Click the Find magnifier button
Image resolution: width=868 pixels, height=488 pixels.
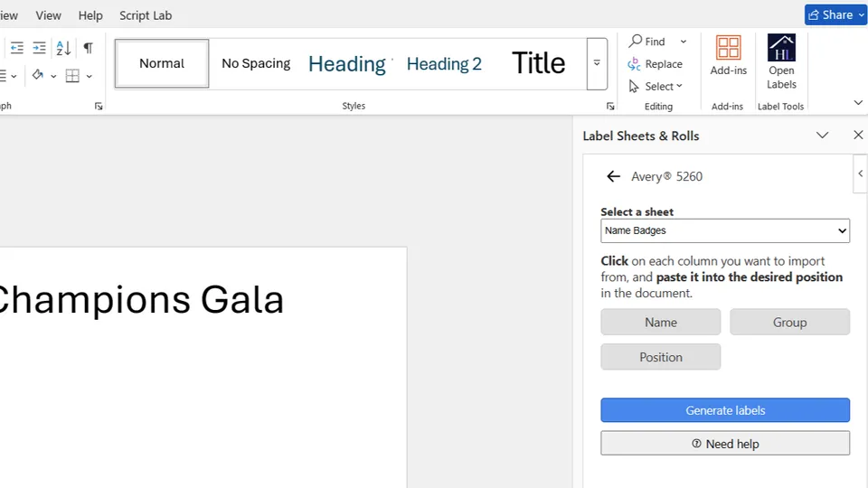[x=647, y=42]
